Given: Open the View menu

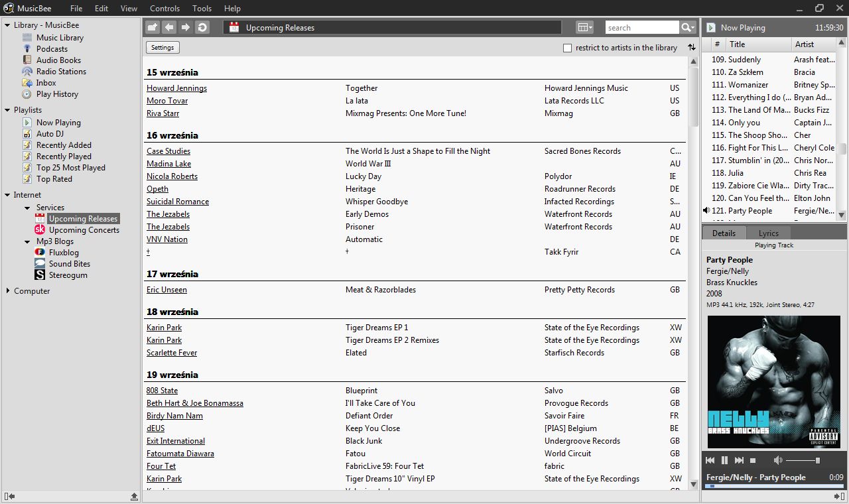Looking at the screenshot, I should pos(129,9).
